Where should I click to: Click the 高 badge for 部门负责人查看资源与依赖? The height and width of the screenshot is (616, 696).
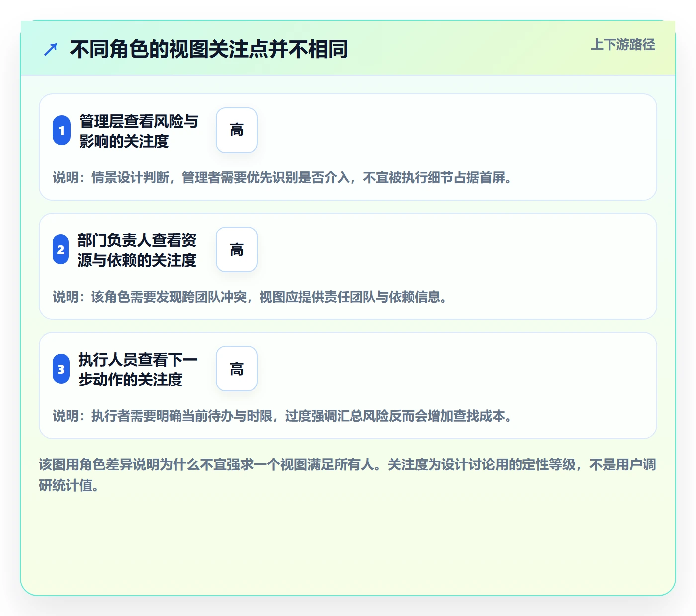click(x=237, y=249)
